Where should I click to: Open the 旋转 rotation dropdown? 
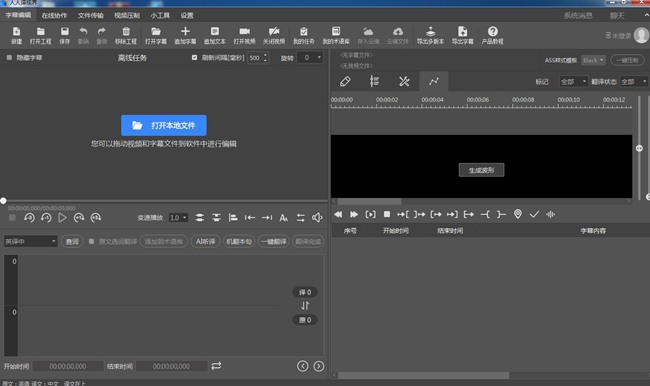tap(311, 58)
